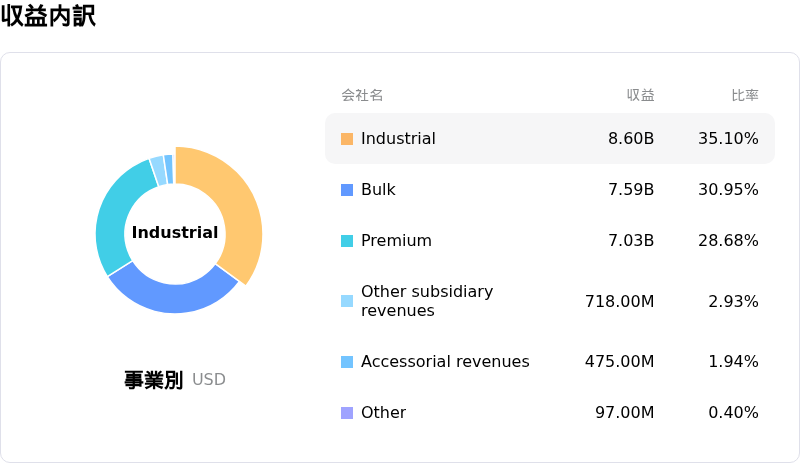Click the Other subsidiary revenues legend swatch

(x=347, y=301)
